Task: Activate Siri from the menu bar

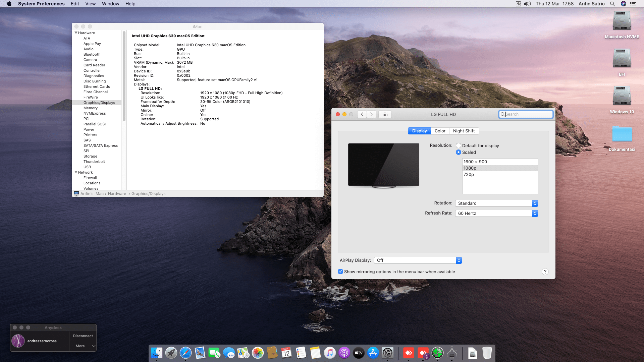Action: pyautogui.click(x=624, y=4)
